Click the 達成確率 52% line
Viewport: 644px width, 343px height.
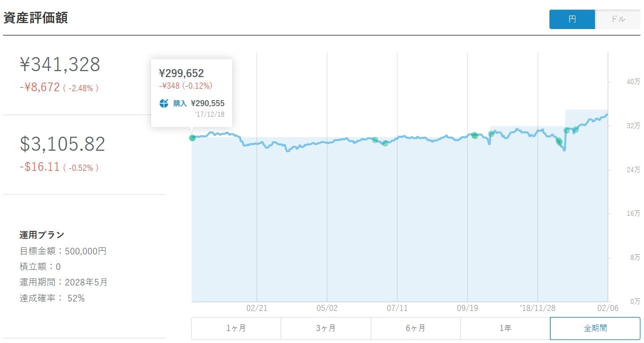[52, 298]
